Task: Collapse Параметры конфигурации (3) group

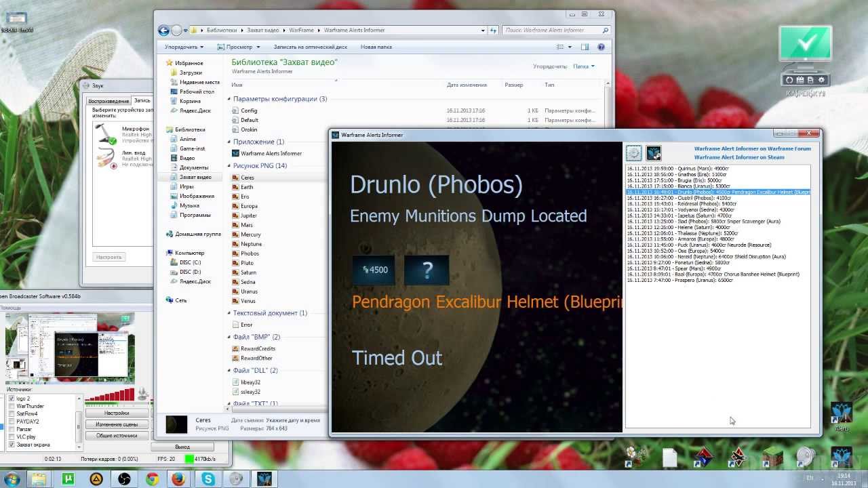Action: [x=229, y=99]
